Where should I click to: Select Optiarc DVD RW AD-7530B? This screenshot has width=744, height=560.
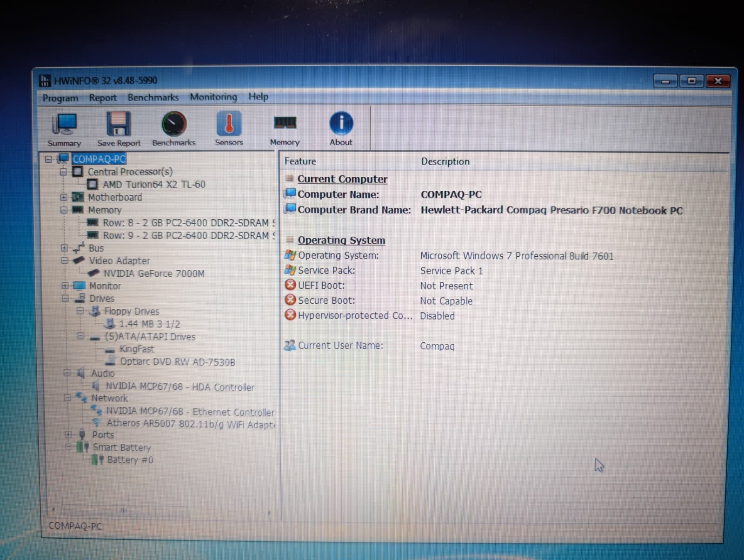point(178,361)
